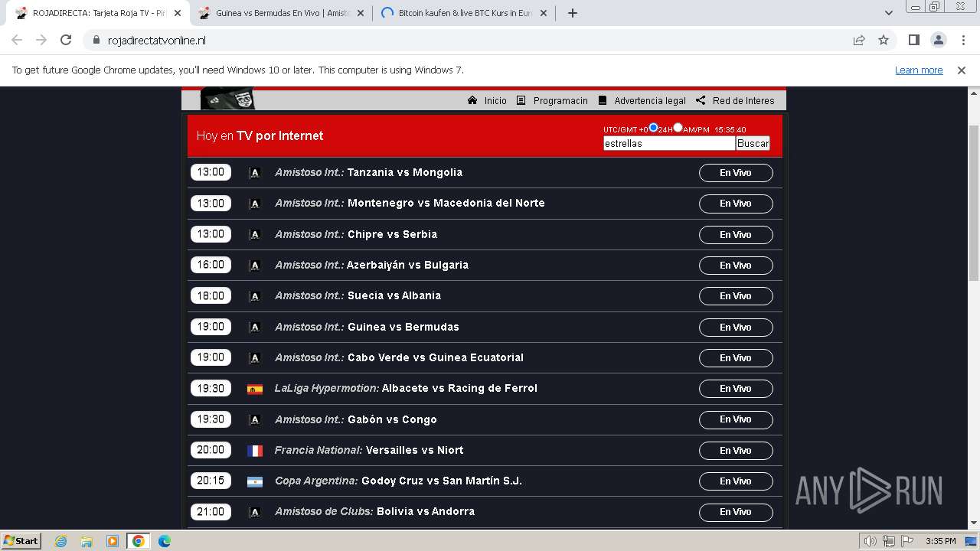Image resolution: width=980 pixels, height=551 pixels.
Task: Open Microsoft Edge from the taskbar
Action: pyautogui.click(x=165, y=541)
